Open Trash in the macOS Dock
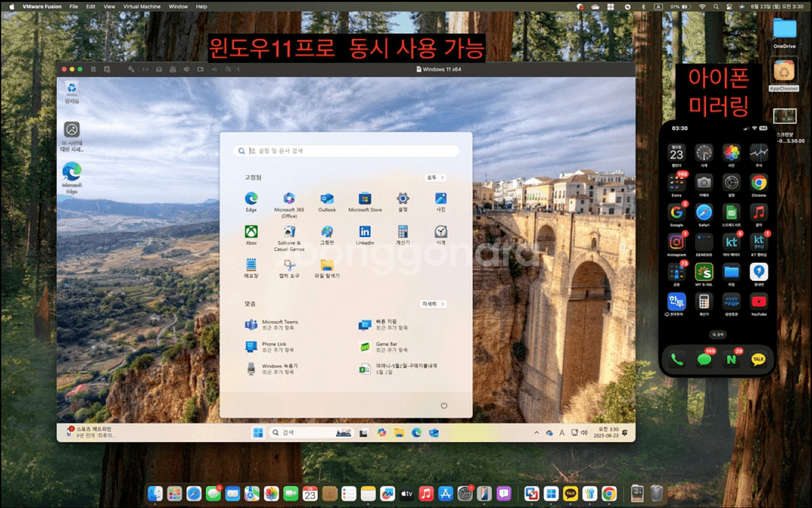 656,494
